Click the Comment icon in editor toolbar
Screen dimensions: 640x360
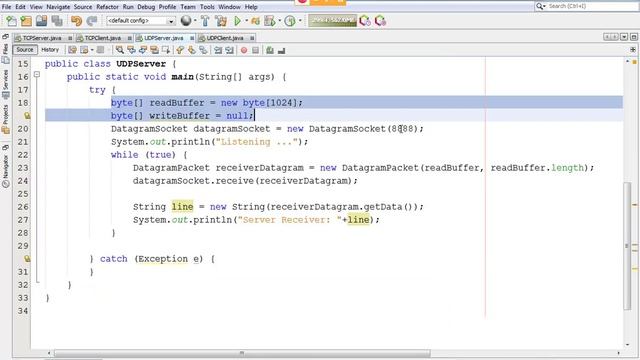click(270, 50)
